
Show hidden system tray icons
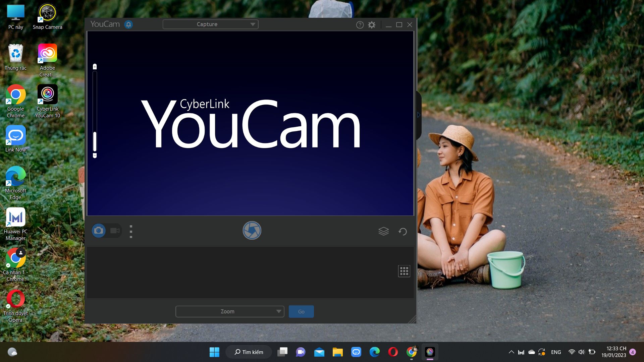pos(511,352)
